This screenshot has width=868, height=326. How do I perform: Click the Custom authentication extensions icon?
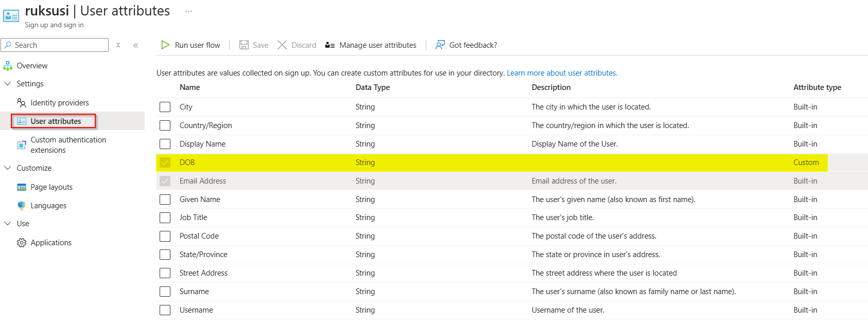click(22, 145)
